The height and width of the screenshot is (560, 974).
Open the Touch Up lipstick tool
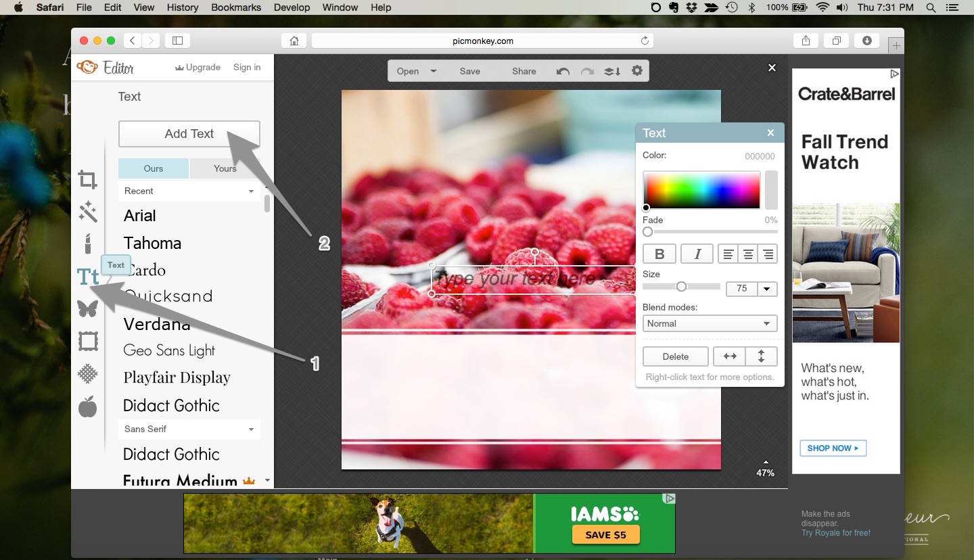[x=87, y=243]
